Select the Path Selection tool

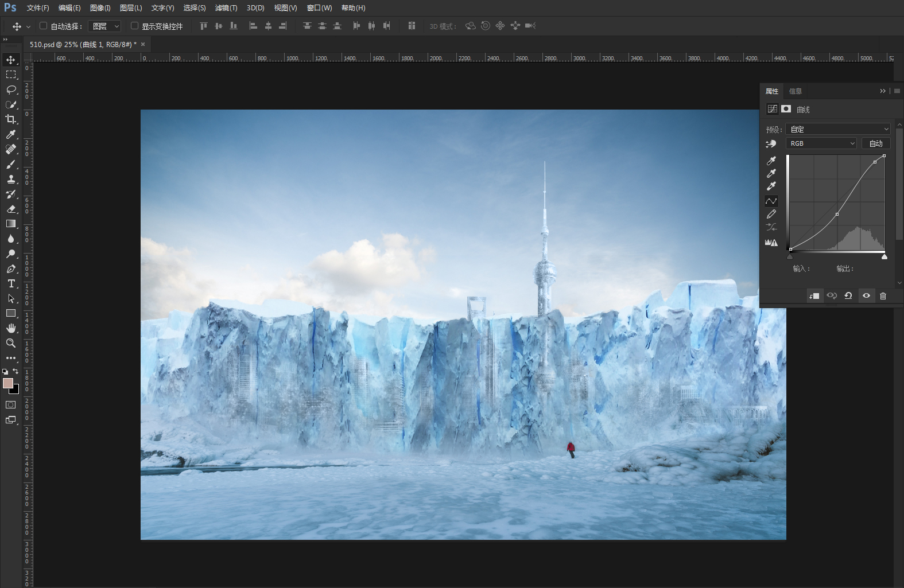[11, 298]
